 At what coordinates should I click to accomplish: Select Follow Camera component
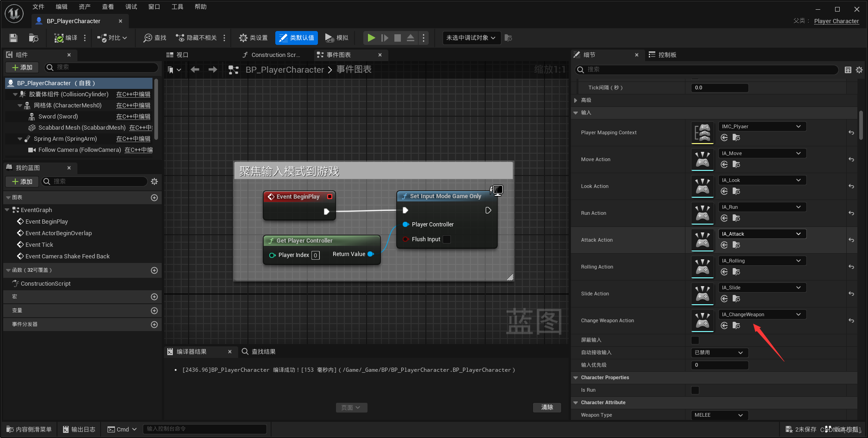(x=80, y=150)
